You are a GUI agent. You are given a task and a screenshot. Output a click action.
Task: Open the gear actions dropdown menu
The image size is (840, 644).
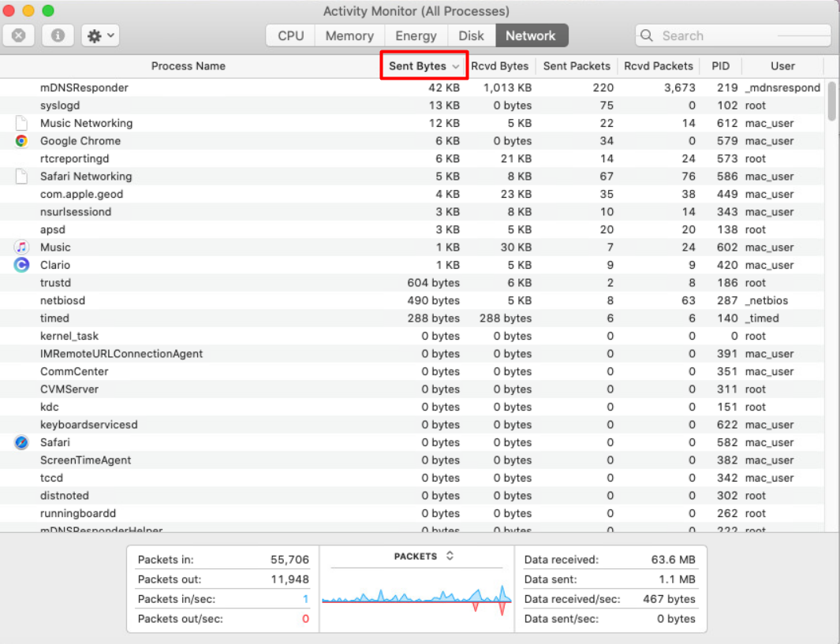click(x=101, y=36)
